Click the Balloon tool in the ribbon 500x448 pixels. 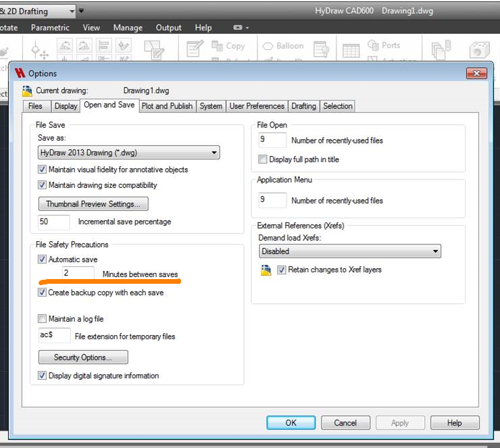pos(283,46)
